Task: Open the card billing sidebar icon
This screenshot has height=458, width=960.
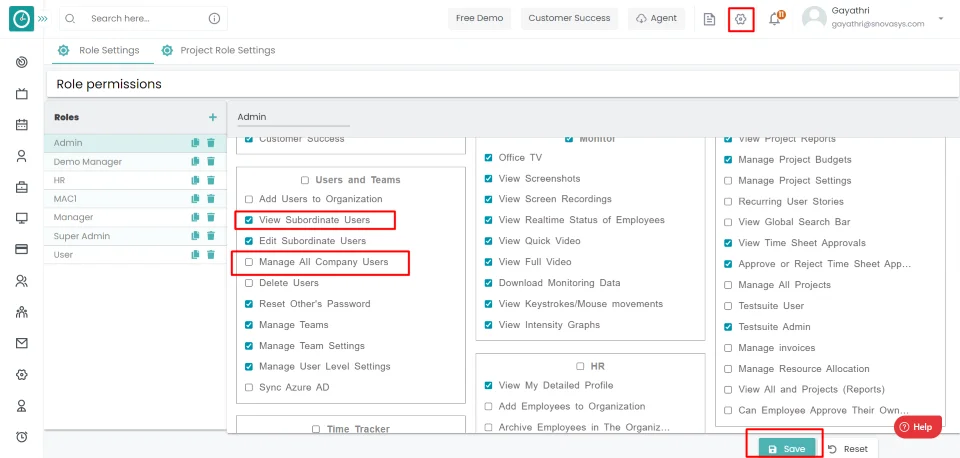Action: (x=22, y=249)
